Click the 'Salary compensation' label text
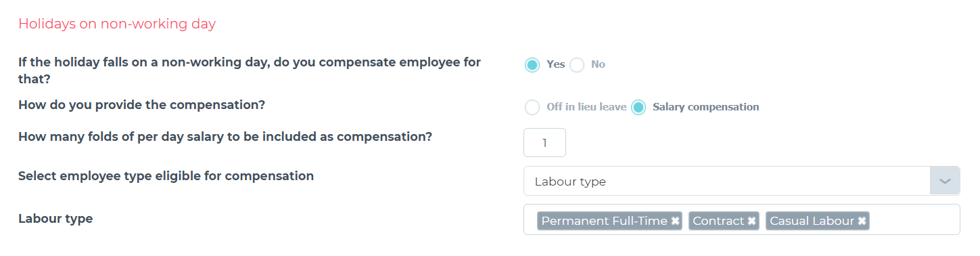980x256 pixels. [x=705, y=107]
